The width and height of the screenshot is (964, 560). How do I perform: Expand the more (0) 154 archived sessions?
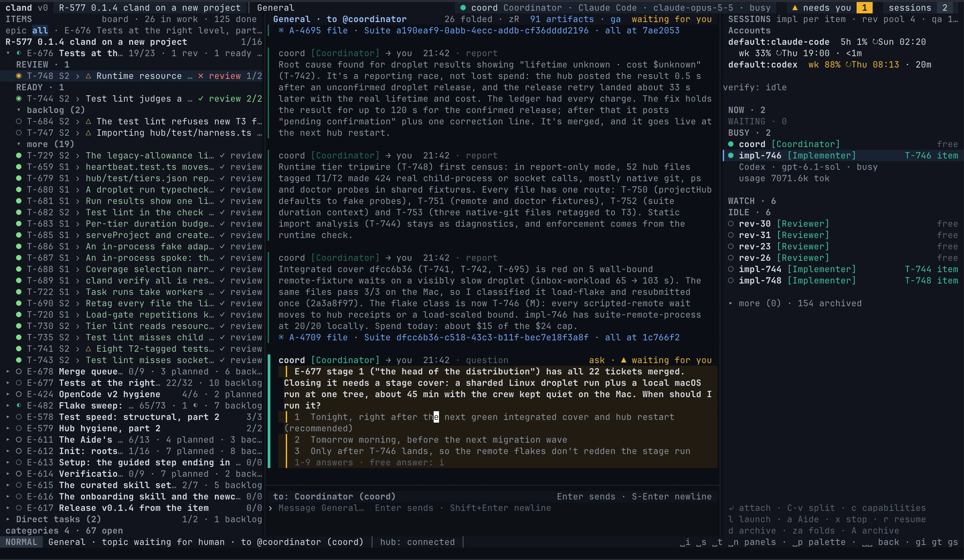(x=731, y=303)
